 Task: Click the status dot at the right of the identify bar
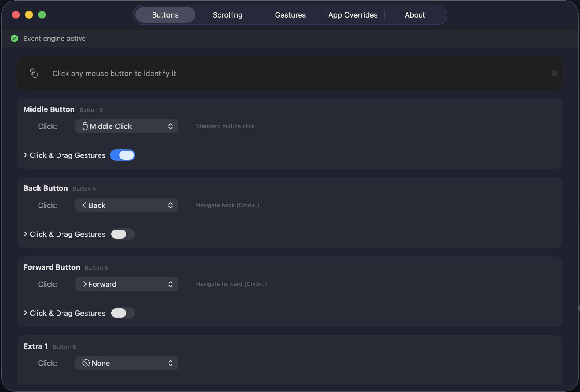coord(554,73)
